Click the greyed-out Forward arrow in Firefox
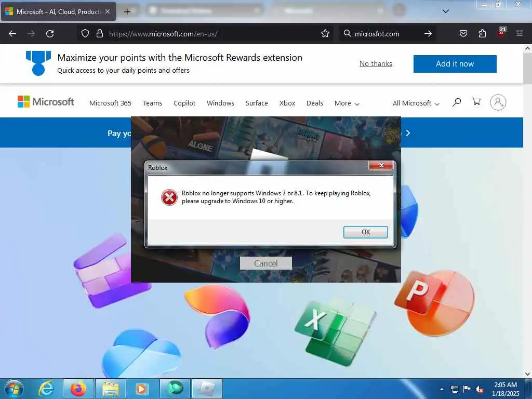The image size is (532, 399). 31,34
